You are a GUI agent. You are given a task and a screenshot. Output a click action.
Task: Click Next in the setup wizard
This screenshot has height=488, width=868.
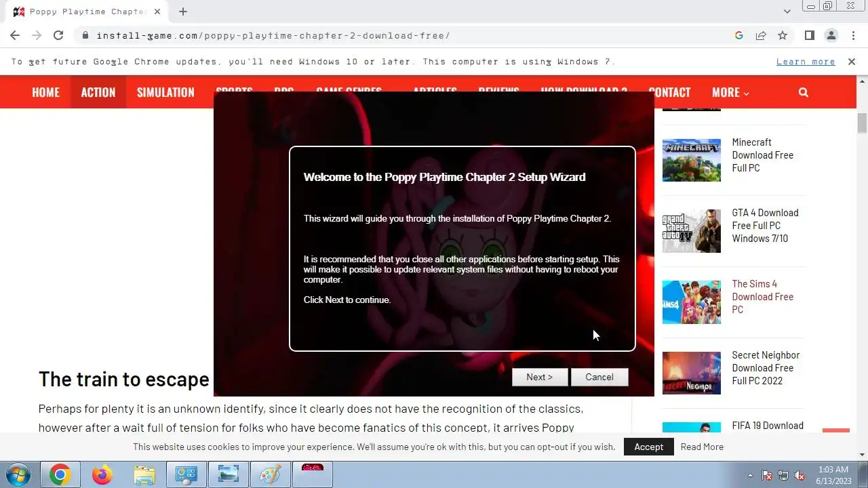pos(540,377)
